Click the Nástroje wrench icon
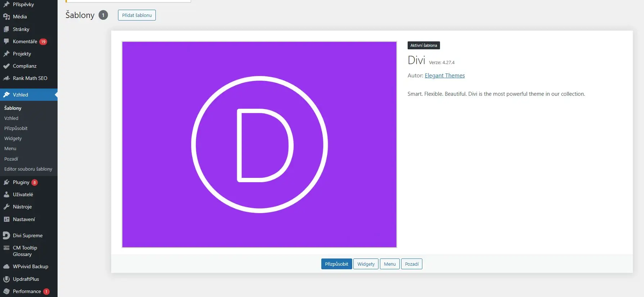The width and height of the screenshot is (644, 297). point(6,207)
